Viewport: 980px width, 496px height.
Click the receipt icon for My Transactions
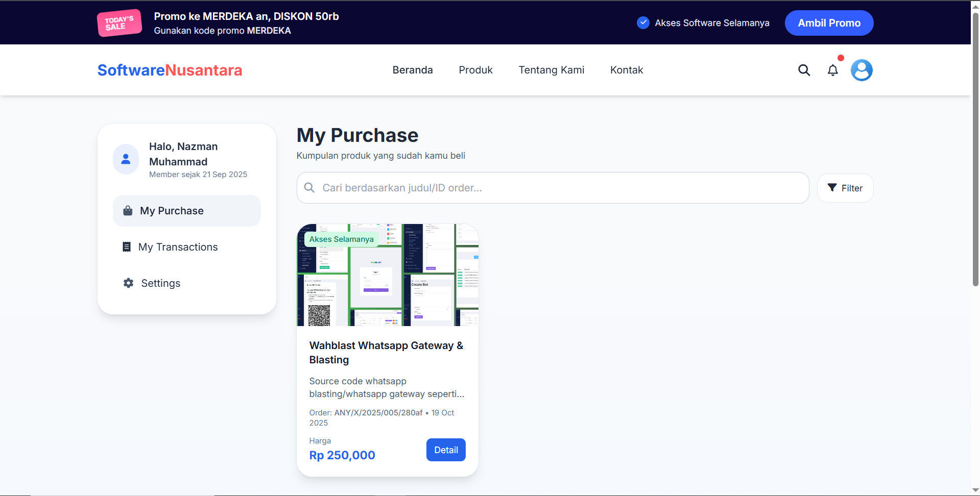(127, 247)
